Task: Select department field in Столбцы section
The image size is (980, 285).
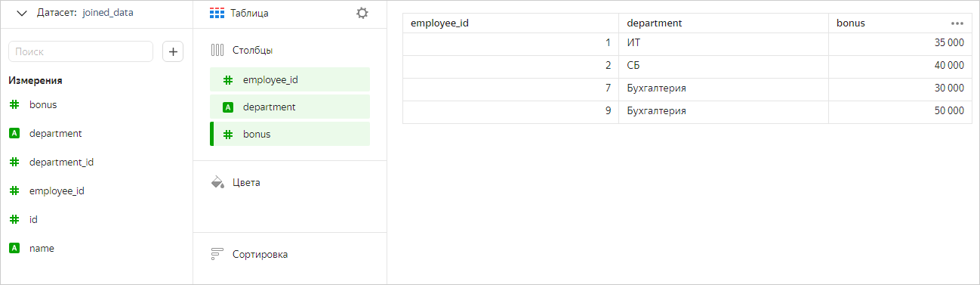Action: [290, 107]
